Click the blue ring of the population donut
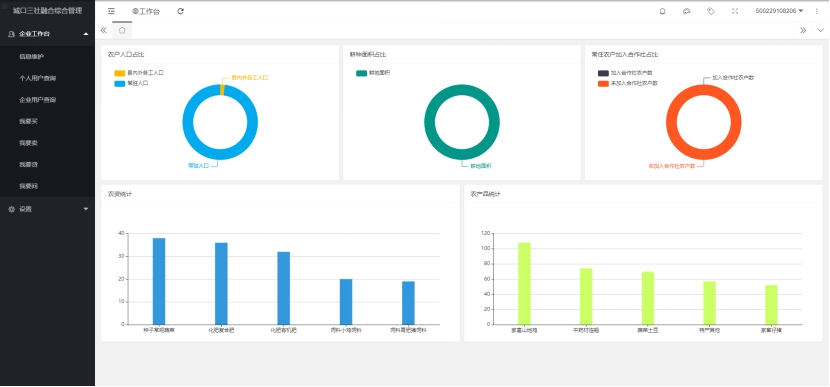Image resolution: width=830 pixels, height=387 pixels. point(188,122)
